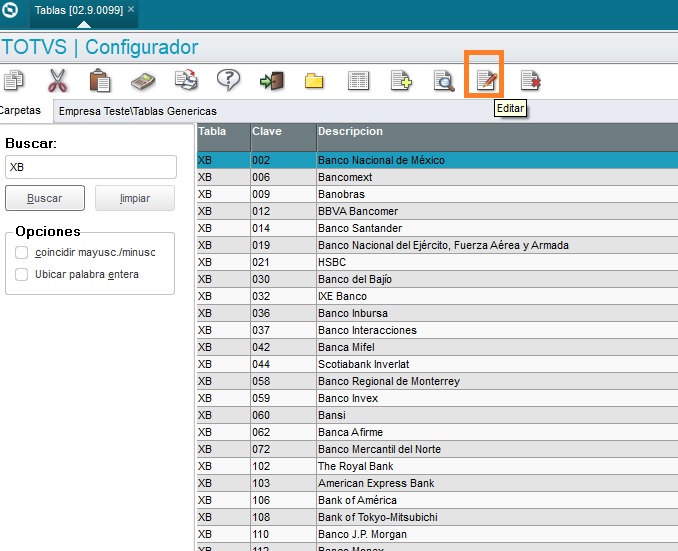Select the Banco Inbursa row
The height and width of the screenshot is (551, 678).
click(438, 313)
